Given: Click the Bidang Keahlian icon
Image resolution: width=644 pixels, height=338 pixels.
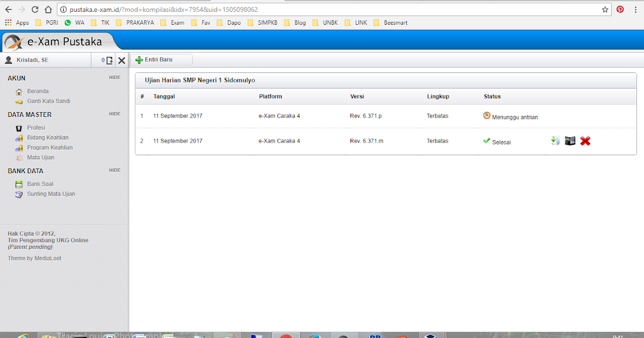Looking at the screenshot, I should (19, 138).
